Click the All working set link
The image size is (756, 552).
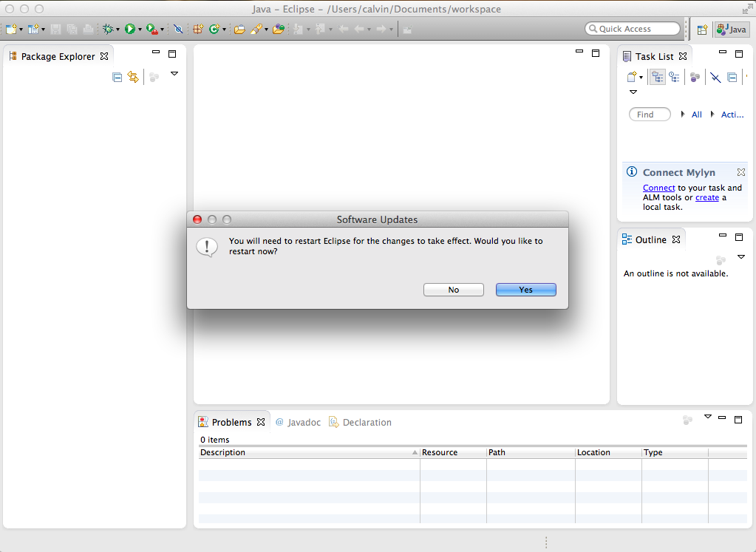(697, 115)
